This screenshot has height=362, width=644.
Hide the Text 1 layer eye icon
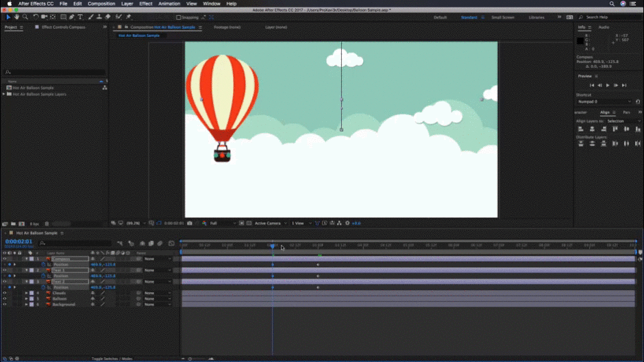pyautogui.click(x=5, y=270)
